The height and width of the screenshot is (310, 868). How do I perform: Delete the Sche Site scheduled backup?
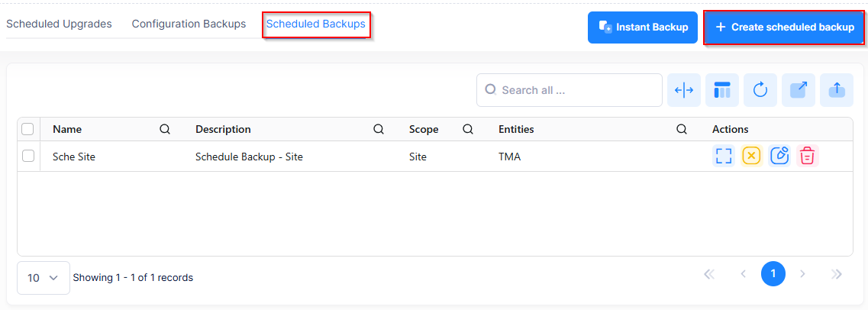pos(807,156)
